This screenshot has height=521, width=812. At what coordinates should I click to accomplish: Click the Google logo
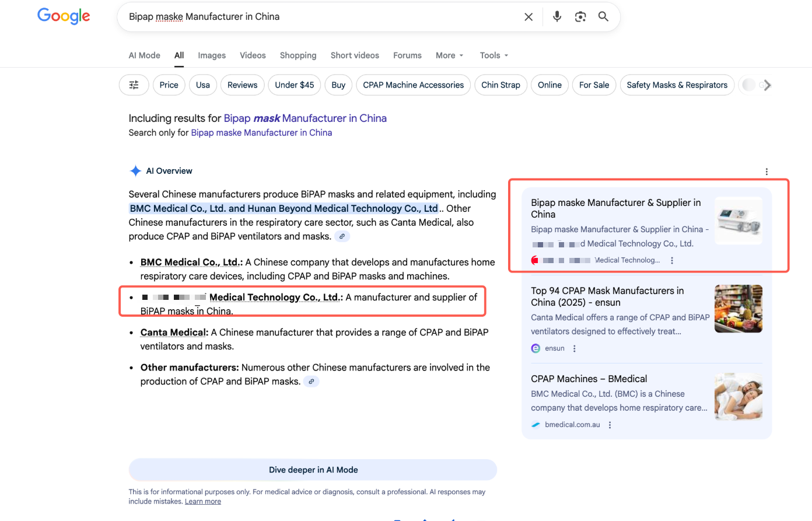(64, 16)
